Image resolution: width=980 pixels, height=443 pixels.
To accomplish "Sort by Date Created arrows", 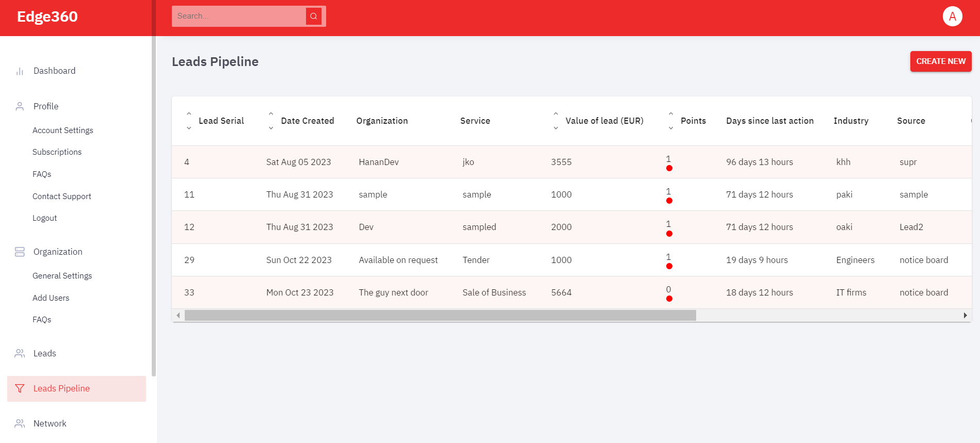I will 271,121.
